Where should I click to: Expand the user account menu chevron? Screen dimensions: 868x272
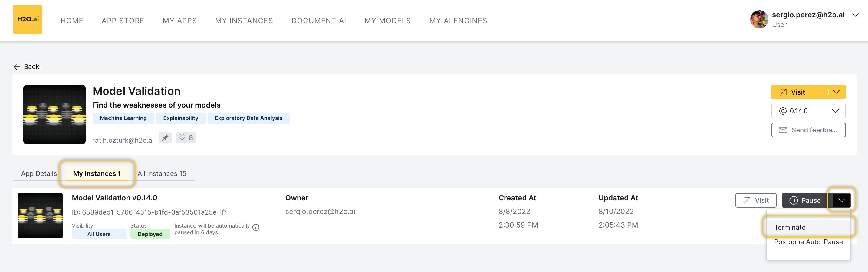click(x=855, y=15)
